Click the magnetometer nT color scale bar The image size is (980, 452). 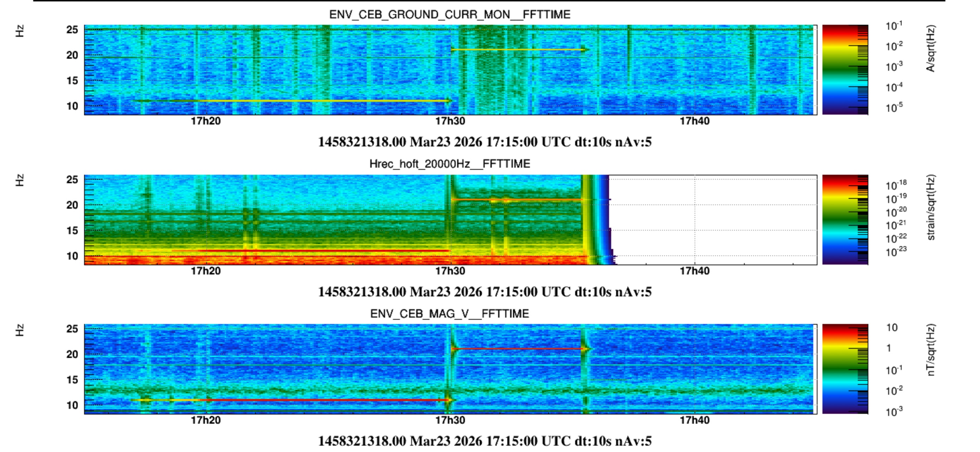point(845,369)
